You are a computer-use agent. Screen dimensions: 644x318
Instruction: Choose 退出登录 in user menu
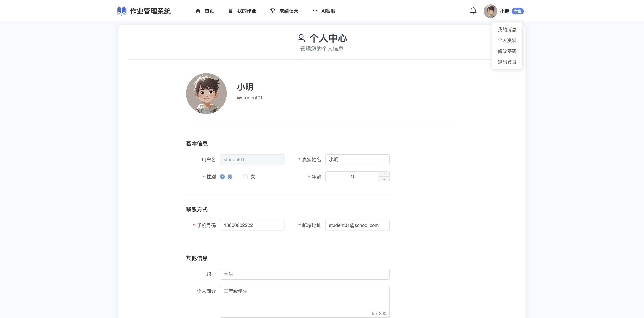point(507,62)
